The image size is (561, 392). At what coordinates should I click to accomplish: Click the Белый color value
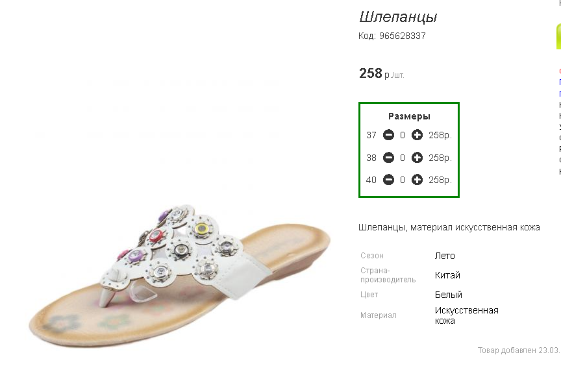[448, 295]
